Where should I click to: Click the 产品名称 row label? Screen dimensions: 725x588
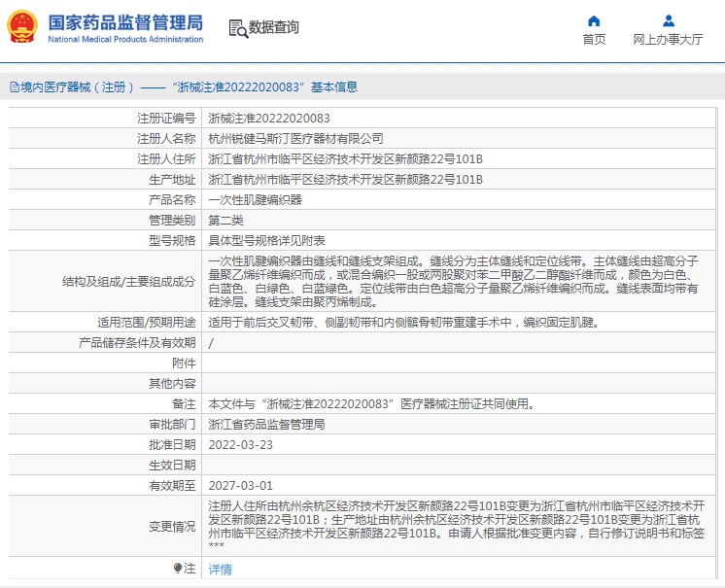(172, 199)
